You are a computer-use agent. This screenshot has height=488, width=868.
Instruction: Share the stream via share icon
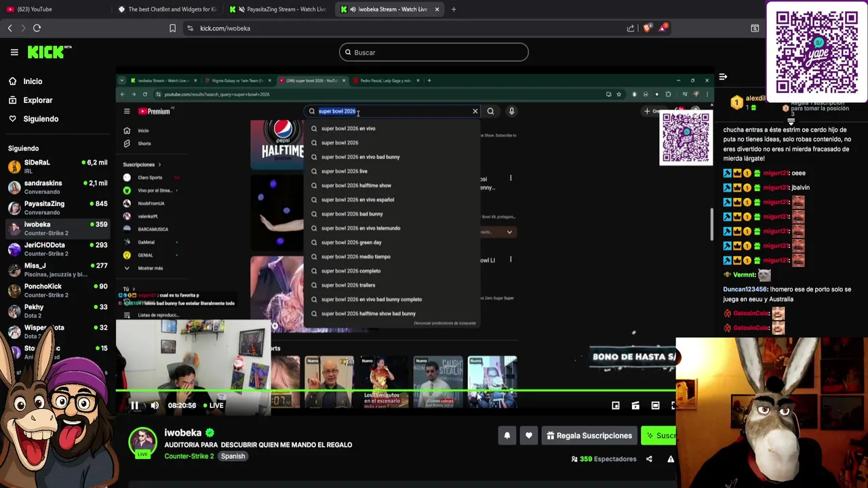coord(649,459)
